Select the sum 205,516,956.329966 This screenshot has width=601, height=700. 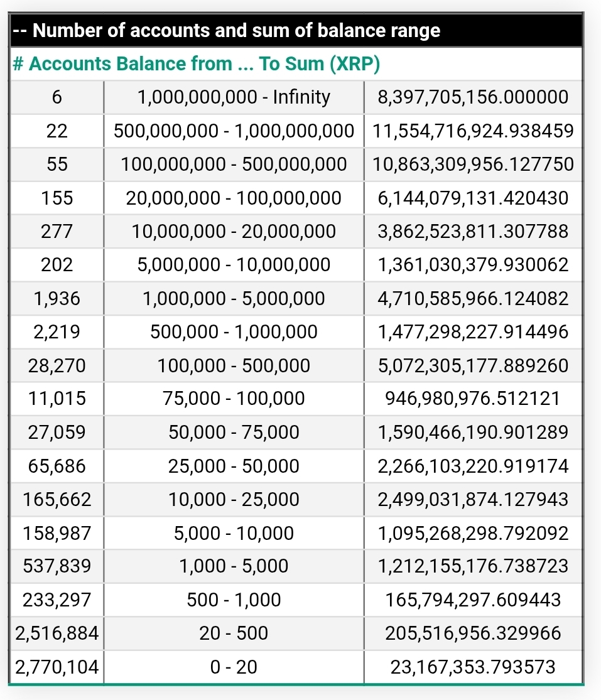coord(473,633)
